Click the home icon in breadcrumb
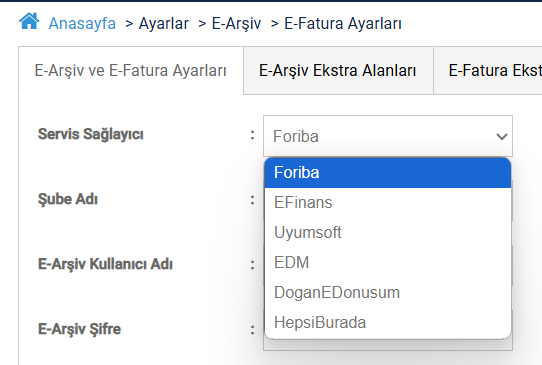Viewport: 542px width, 365px height. pos(29,21)
